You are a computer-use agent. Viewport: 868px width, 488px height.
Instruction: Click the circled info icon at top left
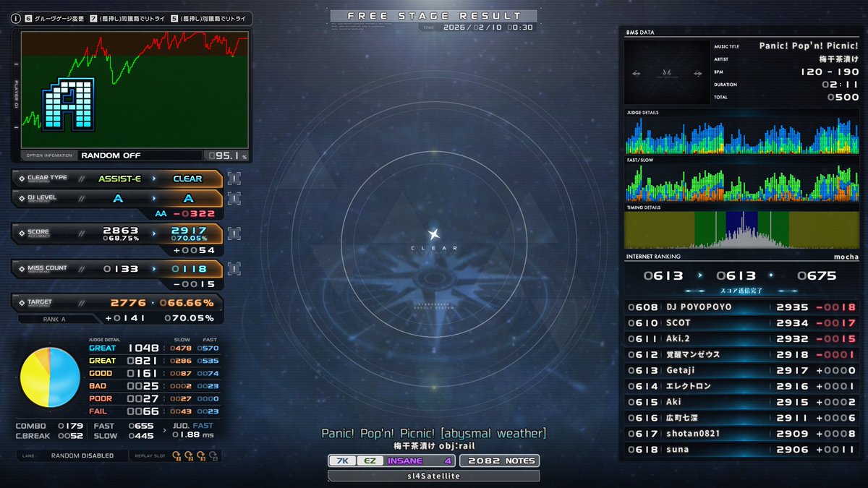[x=15, y=19]
